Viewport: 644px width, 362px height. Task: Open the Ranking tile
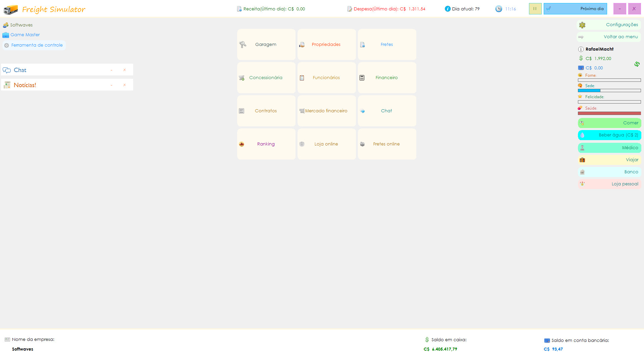point(266,144)
